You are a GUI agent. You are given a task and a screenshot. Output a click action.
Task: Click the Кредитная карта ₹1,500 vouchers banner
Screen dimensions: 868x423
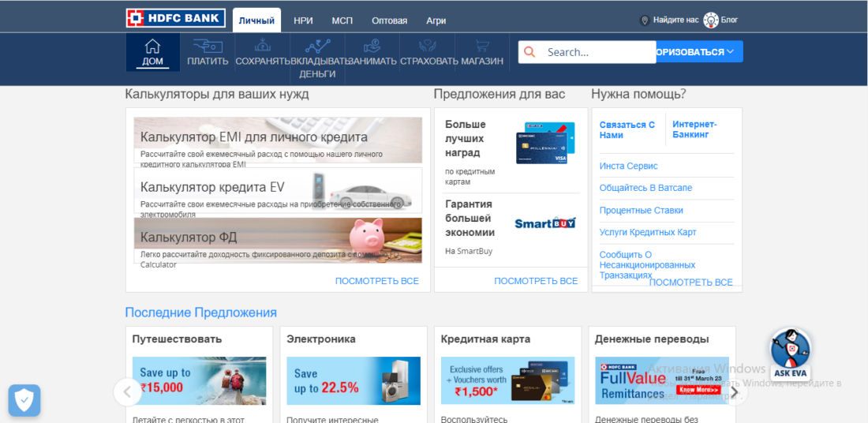507,380
